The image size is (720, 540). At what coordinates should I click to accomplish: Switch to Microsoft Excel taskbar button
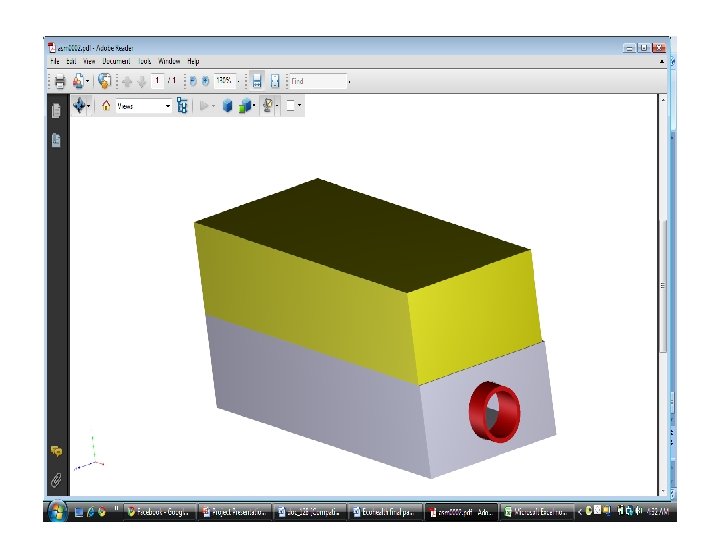[x=536, y=512]
